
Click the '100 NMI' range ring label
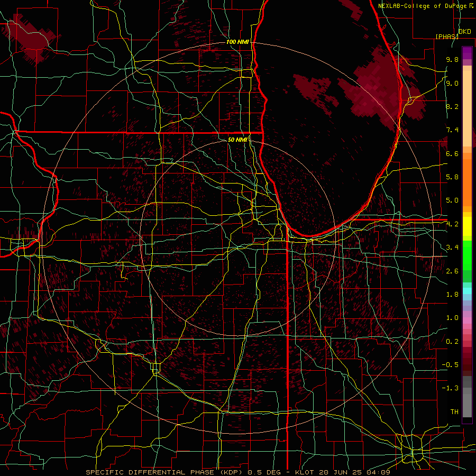(x=237, y=42)
